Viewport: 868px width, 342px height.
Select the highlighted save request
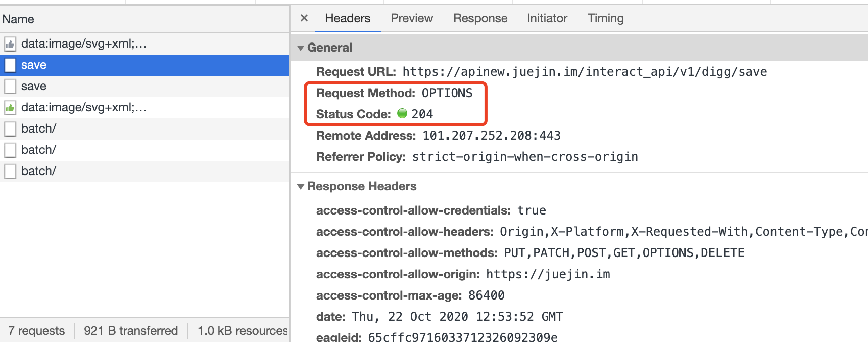144,65
